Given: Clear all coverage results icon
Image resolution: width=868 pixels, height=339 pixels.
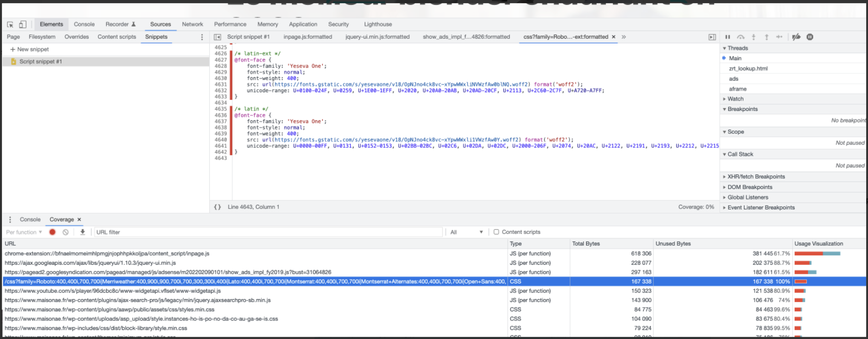Looking at the screenshot, I should 66,232.
